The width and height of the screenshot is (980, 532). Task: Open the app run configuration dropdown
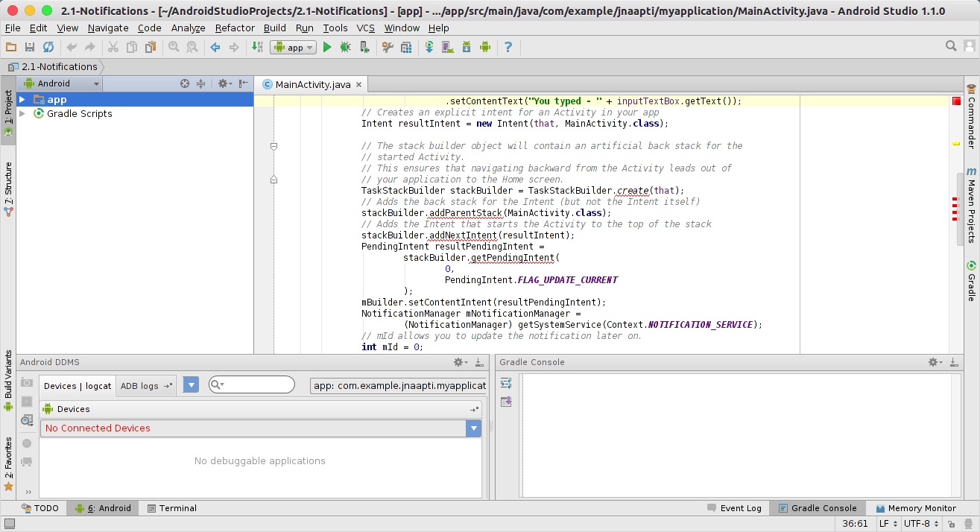294,47
